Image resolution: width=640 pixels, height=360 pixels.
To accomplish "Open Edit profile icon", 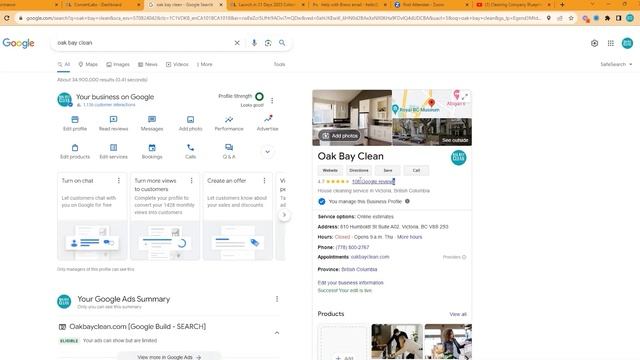I will click(x=75, y=120).
